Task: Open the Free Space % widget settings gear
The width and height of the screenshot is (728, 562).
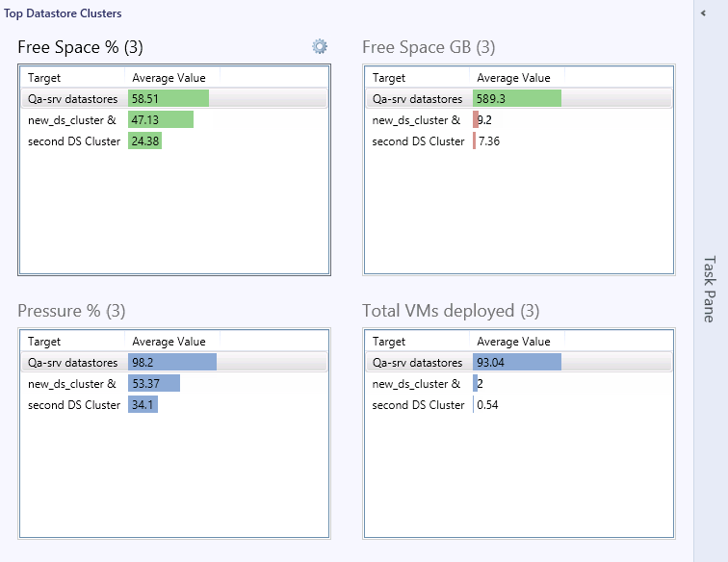Action: (x=320, y=46)
